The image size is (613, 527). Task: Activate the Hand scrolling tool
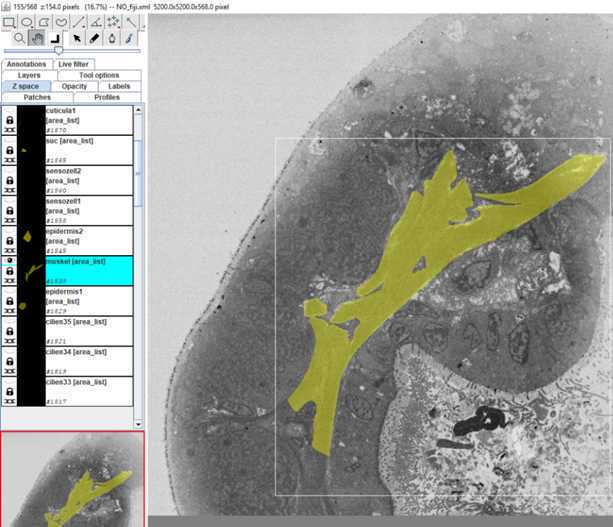[x=36, y=38]
